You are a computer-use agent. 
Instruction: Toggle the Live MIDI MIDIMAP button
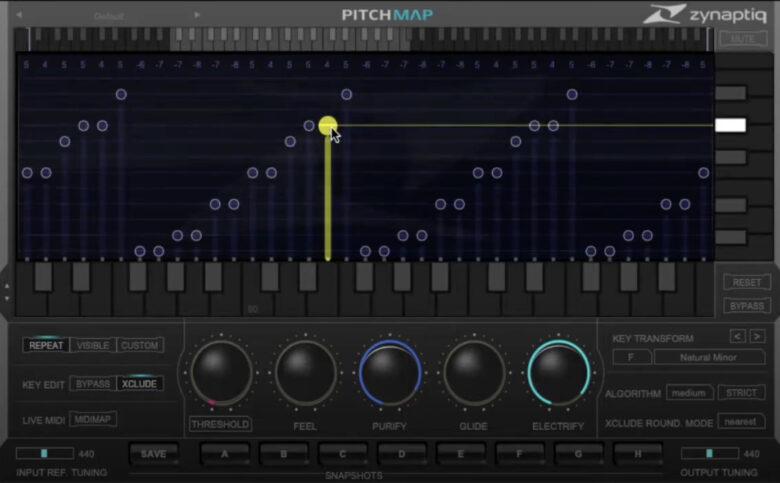tap(93, 419)
